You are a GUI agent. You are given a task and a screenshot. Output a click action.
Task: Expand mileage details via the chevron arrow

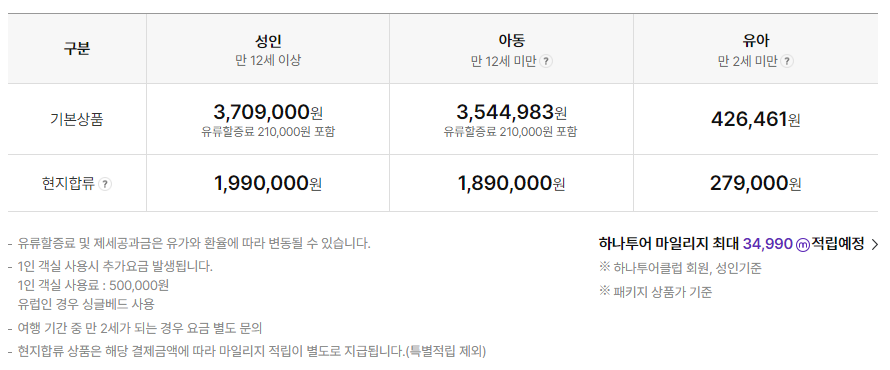point(874,245)
